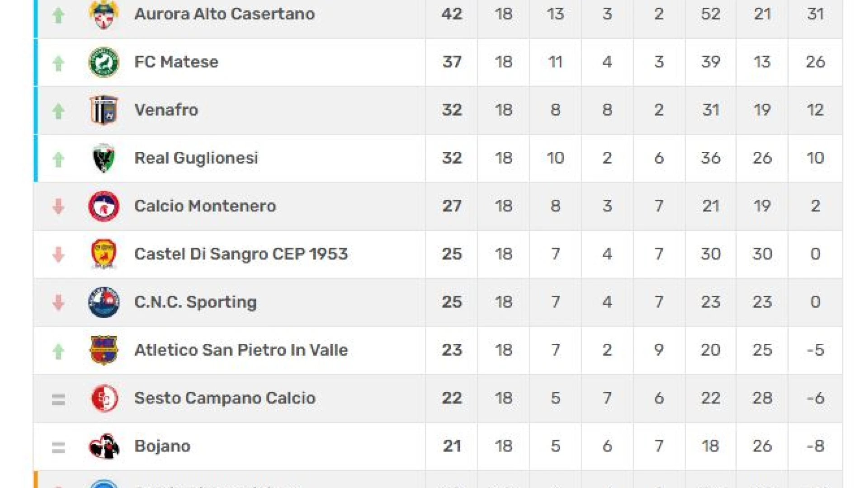The width and height of the screenshot is (868, 488).
Task: Select the Sesto Campano Calcio red logo
Action: 104,398
